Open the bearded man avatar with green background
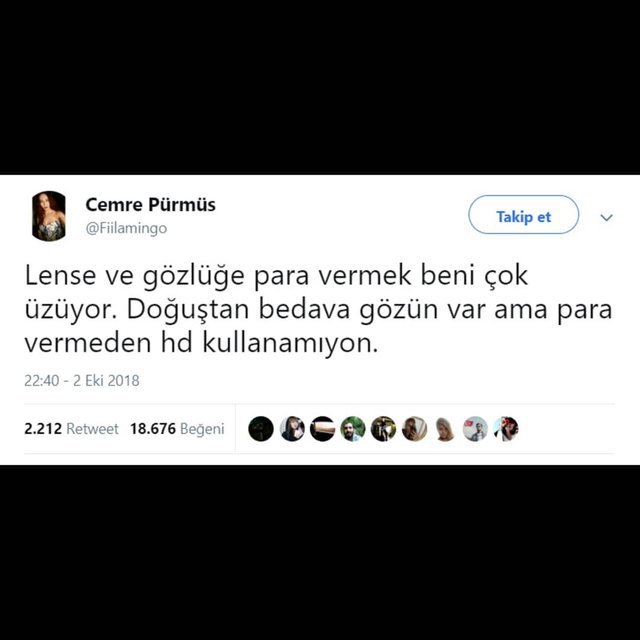 point(353,429)
